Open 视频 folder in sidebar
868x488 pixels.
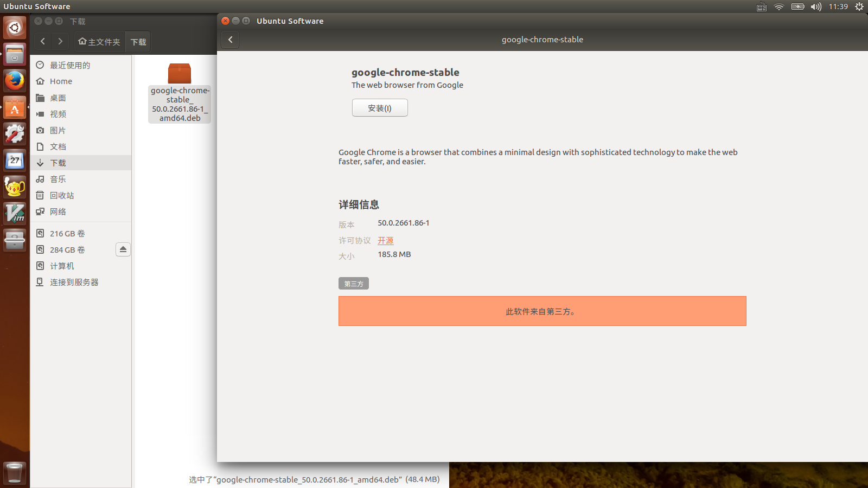point(81,114)
